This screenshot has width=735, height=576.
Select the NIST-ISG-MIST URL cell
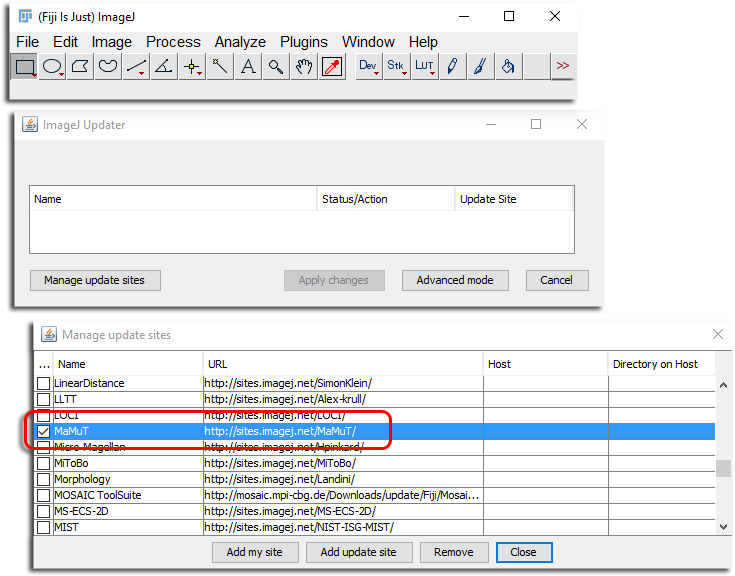tap(343, 527)
